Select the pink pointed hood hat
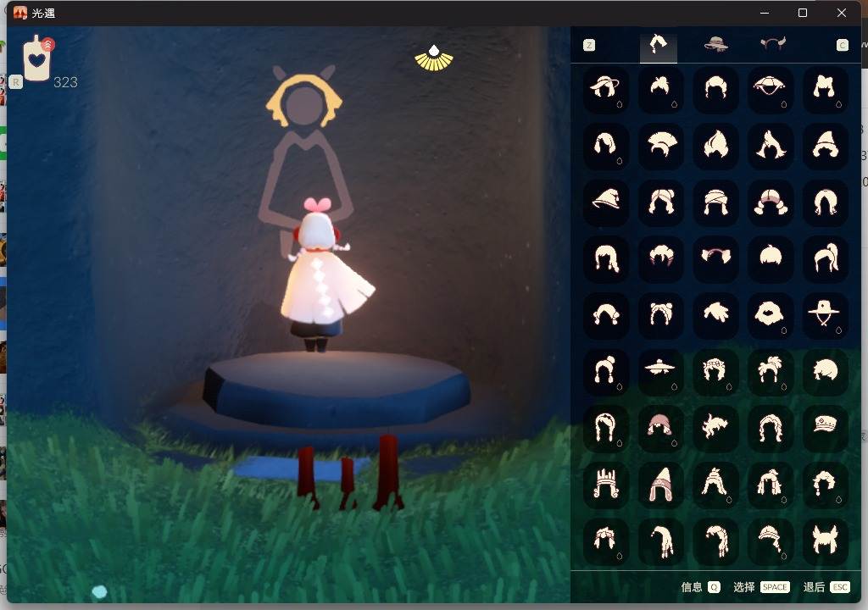Image resolution: width=868 pixels, height=610 pixels. tap(659, 484)
